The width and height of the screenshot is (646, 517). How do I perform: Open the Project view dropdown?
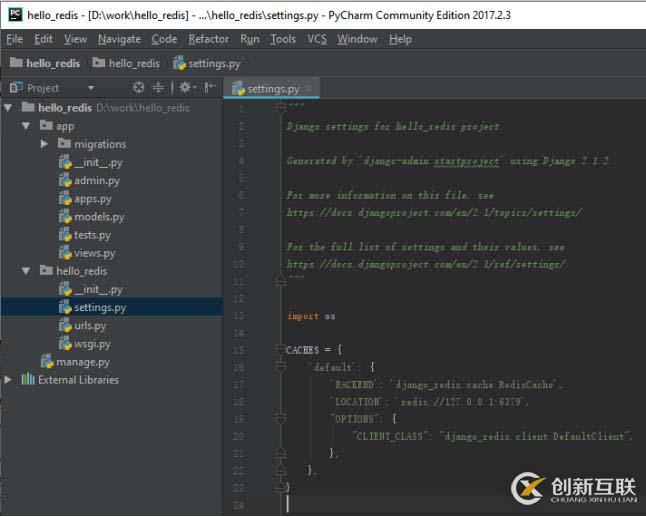(91, 88)
